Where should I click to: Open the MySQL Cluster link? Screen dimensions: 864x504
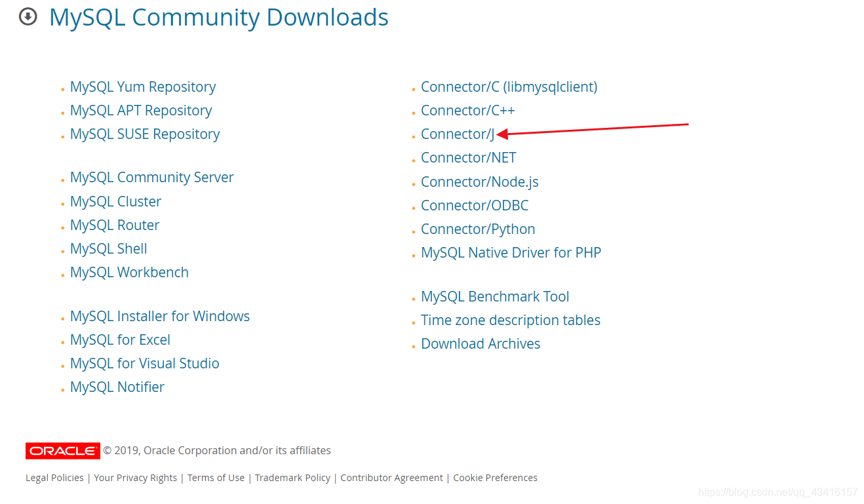[x=116, y=201]
